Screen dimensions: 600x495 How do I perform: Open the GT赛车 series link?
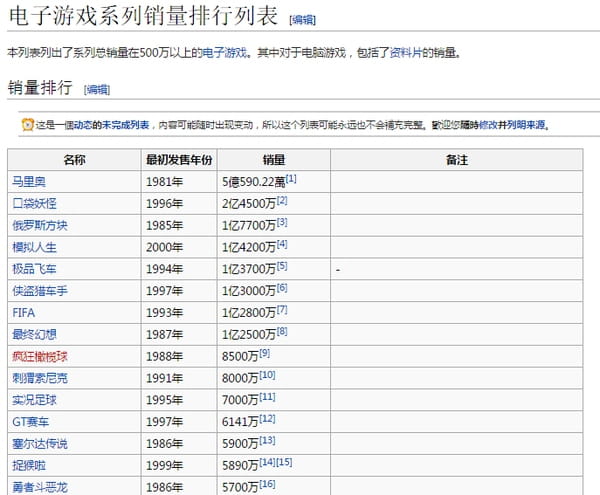click(31, 422)
